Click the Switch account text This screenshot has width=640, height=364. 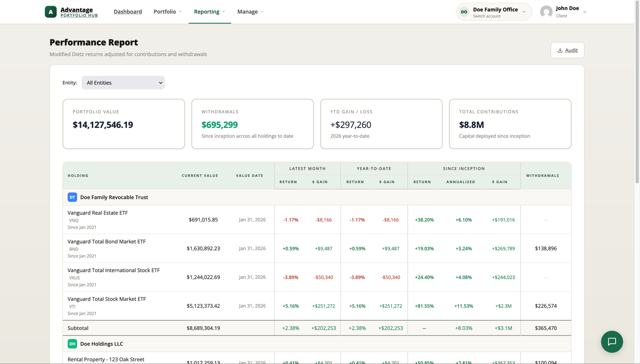[487, 16]
